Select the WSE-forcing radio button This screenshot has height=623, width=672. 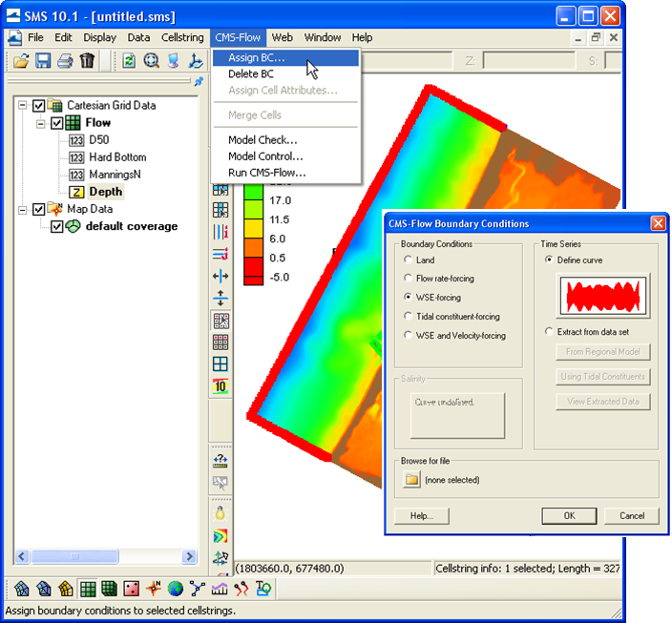click(x=408, y=297)
